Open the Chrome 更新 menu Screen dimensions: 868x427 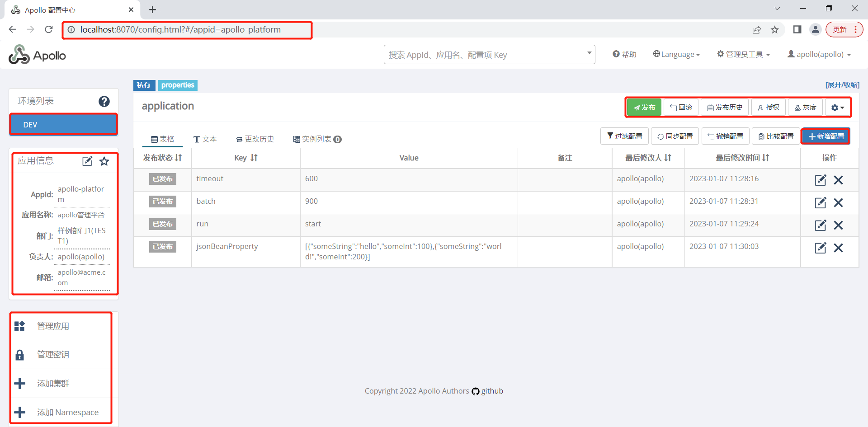pyautogui.click(x=844, y=29)
